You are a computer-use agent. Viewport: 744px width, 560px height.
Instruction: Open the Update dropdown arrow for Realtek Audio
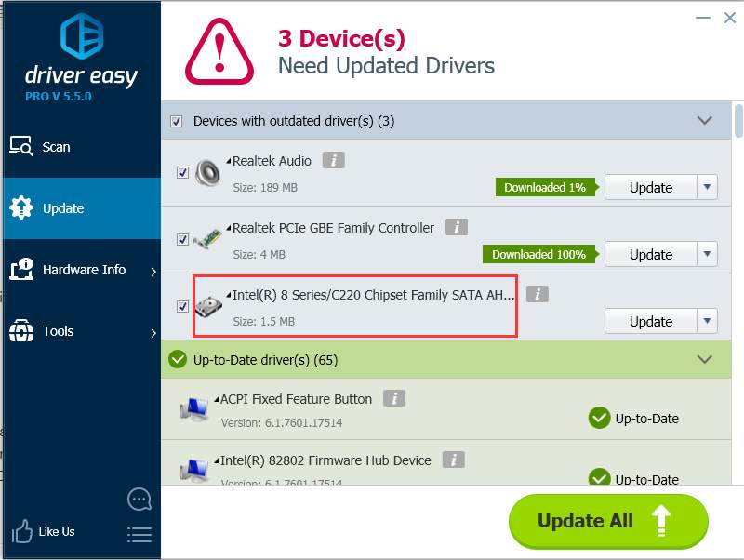pos(707,187)
